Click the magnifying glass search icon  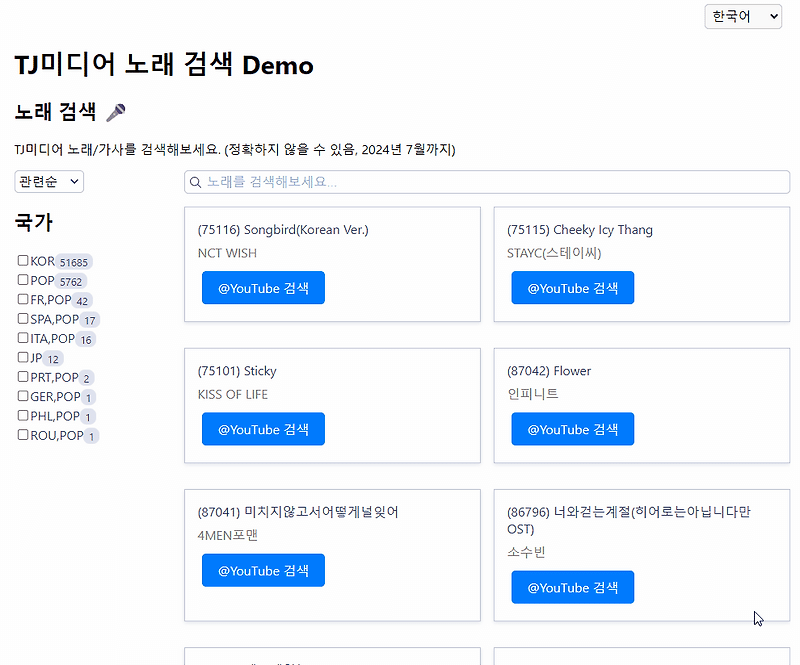pyautogui.click(x=195, y=181)
